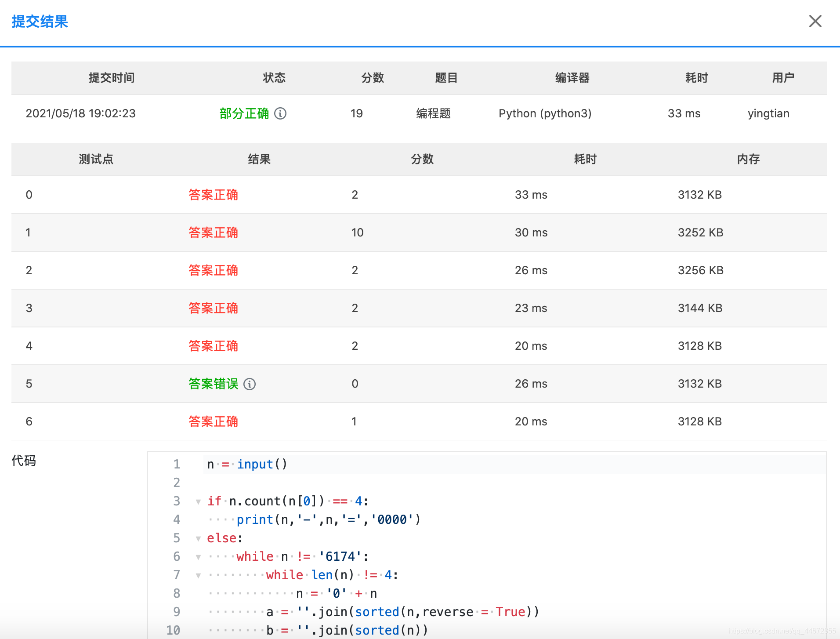Click the 33 ms total time in summary row
The width and height of the screenshot is (840, 639).
[x=684, y=113]
